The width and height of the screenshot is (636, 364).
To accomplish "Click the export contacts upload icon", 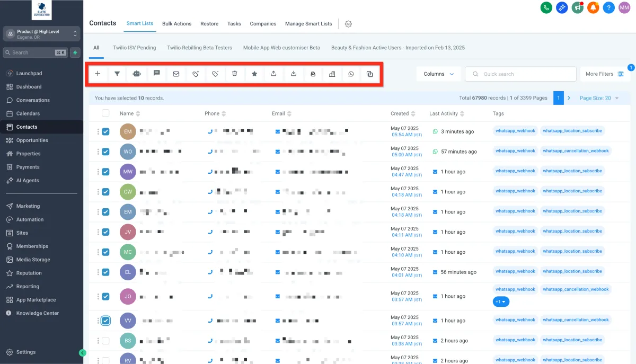I will (273, 74).
